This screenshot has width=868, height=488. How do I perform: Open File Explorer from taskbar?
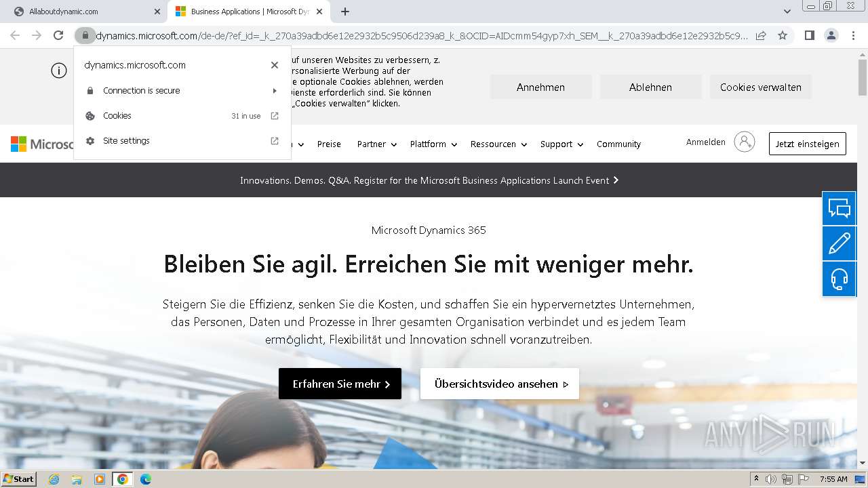(x=77, y=479)
